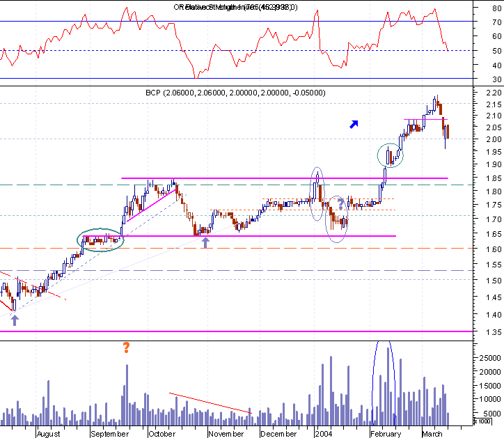This screenshot has height=438, width=504.
Task: Click the 70 value on the RSI scale
Action: [497, 22]
